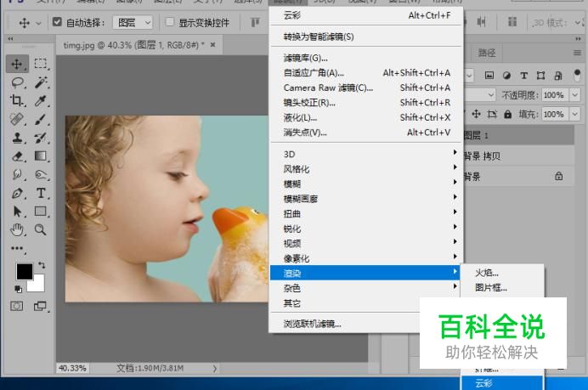The width and height of the screenshot is (588, 390).
Task: Select the Clone Stamp tool
Action: click(x=17, y=138)
